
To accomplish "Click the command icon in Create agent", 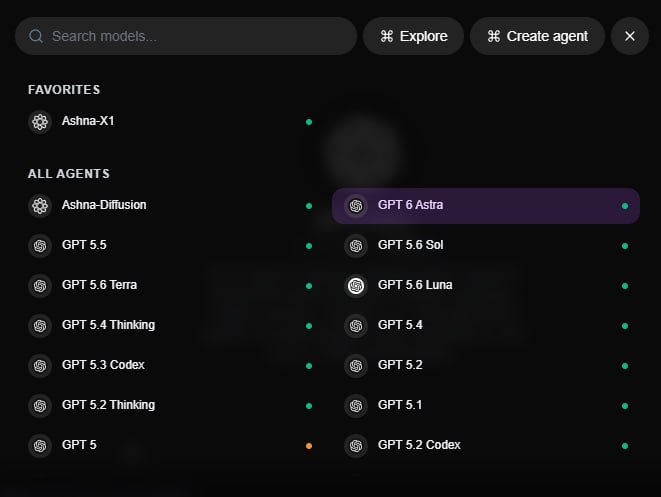I will pyautogui.click(x=494, y=36).
